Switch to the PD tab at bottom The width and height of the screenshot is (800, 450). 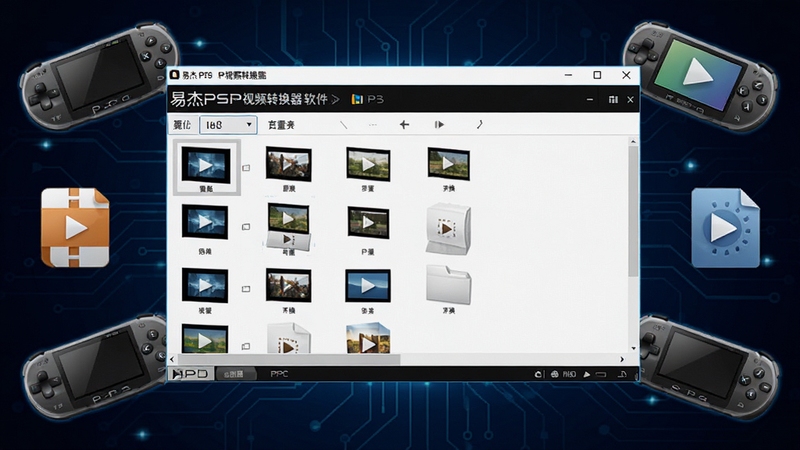[191, 374]
